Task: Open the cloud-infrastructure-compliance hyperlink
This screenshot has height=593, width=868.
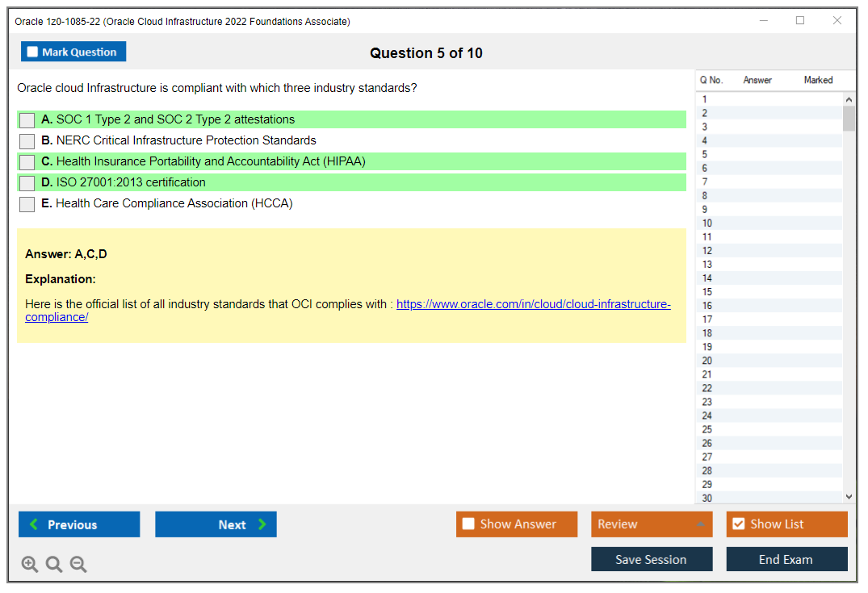Action: pos(534,304)
